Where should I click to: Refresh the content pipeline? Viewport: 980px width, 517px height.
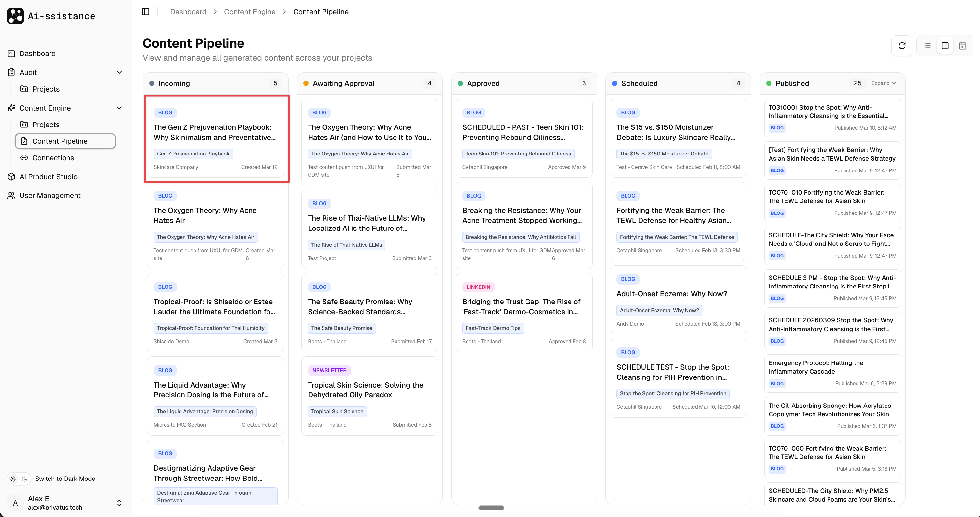(x=902, y=45)
